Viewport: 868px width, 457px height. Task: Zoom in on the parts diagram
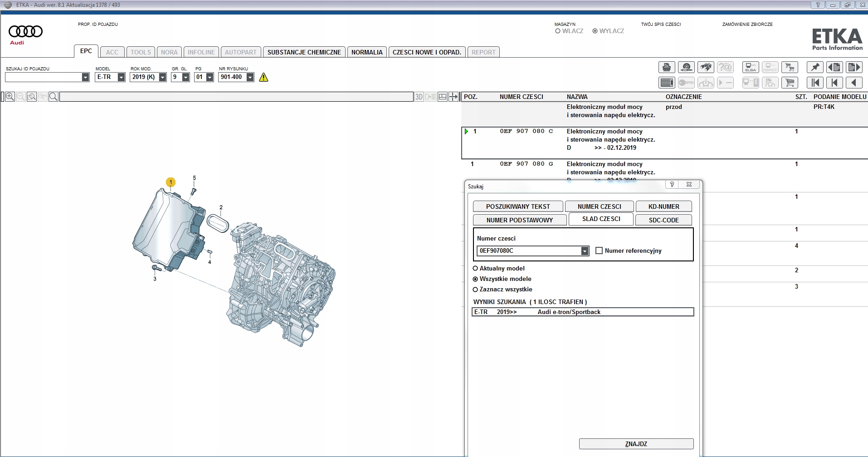10,97
